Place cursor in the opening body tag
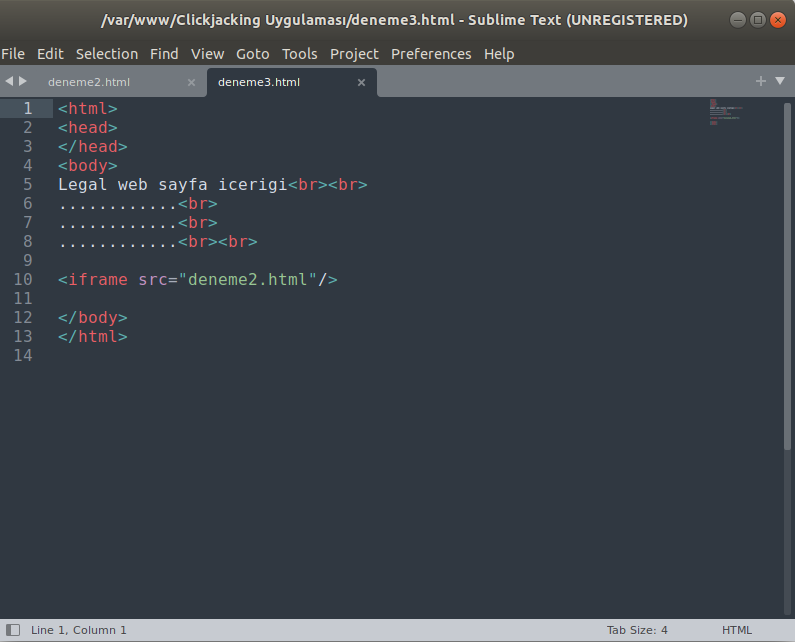 pyautogui.click(x=88, y=166)
